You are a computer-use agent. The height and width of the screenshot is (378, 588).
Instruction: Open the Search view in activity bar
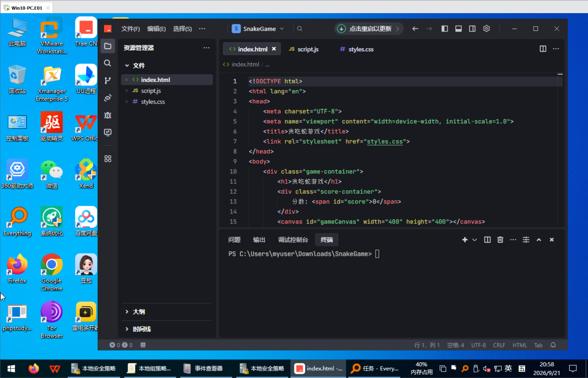click(108, 63)
